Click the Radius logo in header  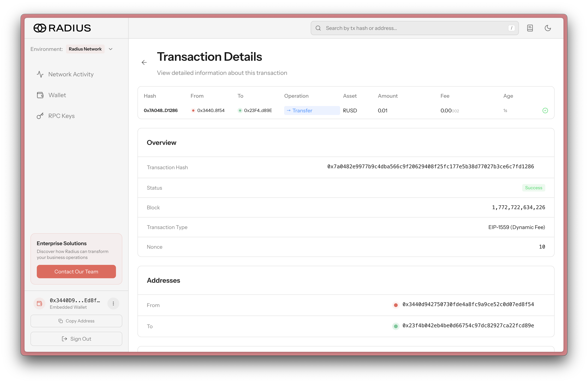[x=62, y=28]
